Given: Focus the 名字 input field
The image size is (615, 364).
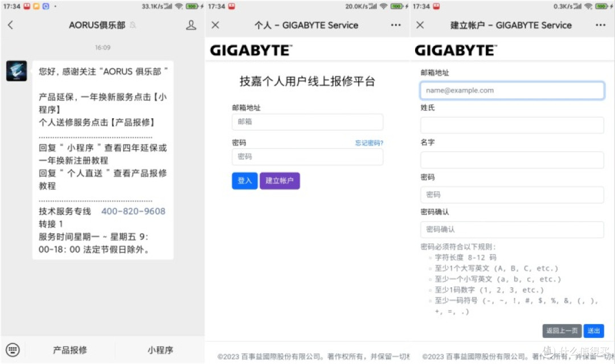Looking at the screenshot, I should [x=512, y=160].
